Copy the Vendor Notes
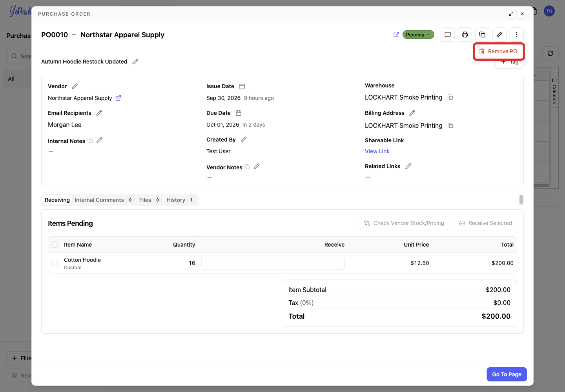Viewport: 565px width, 392px height. click(x=247, y=167)
